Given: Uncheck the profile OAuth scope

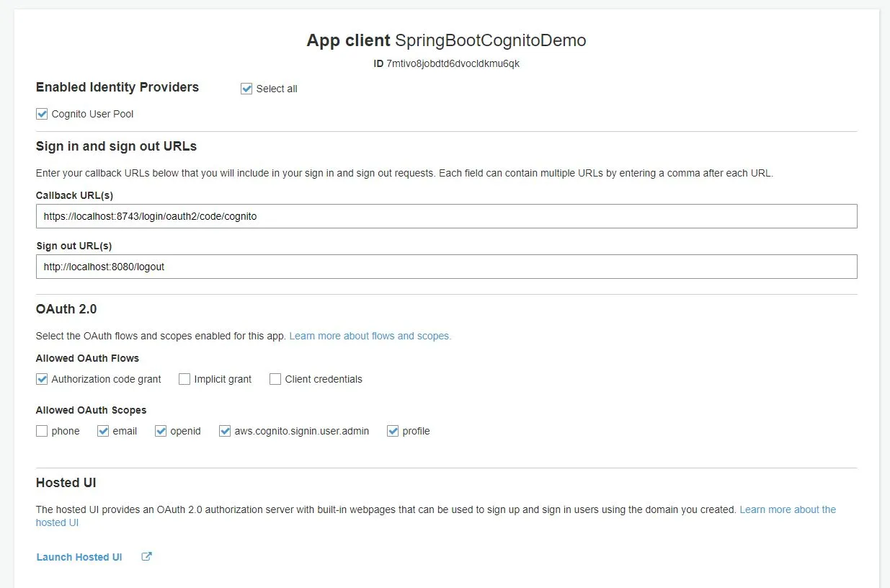Looking at the screenshot, I should point(393,430).
